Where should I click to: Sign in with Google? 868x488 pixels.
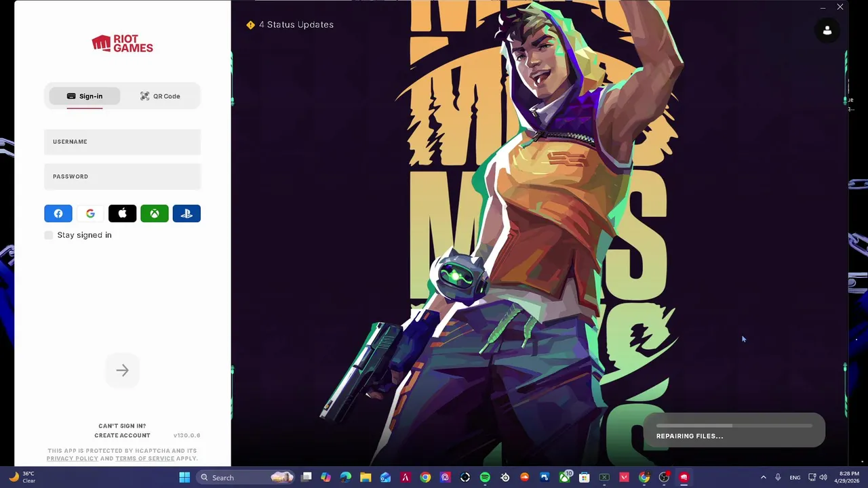(90, 213)
